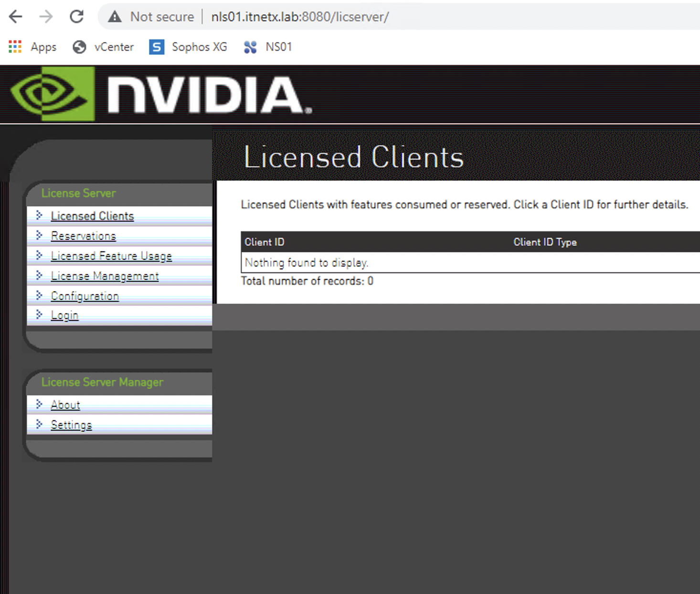Screen dimensions: 700x594
Task: Click the browser forward arrow
Action: coord(46,17)
